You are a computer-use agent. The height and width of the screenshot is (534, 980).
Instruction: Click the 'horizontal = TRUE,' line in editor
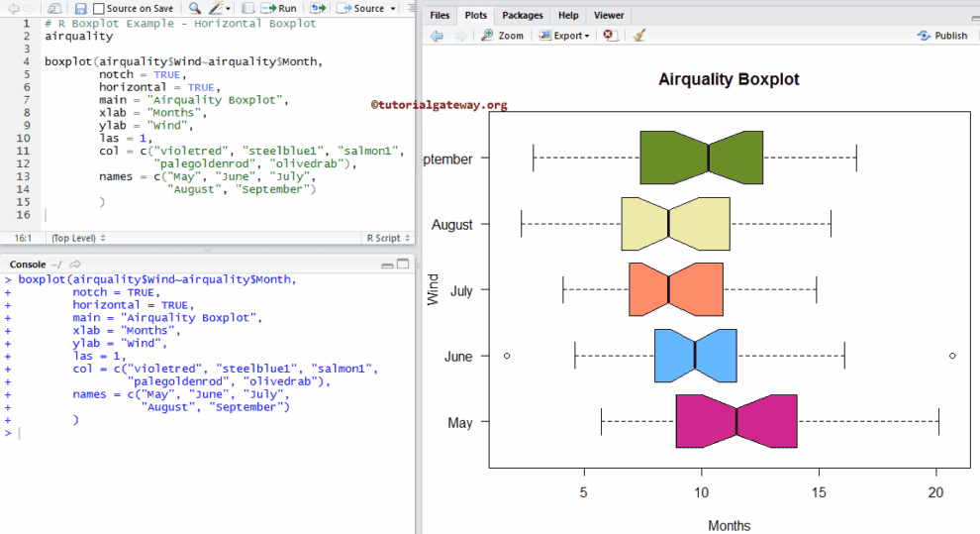159,87
